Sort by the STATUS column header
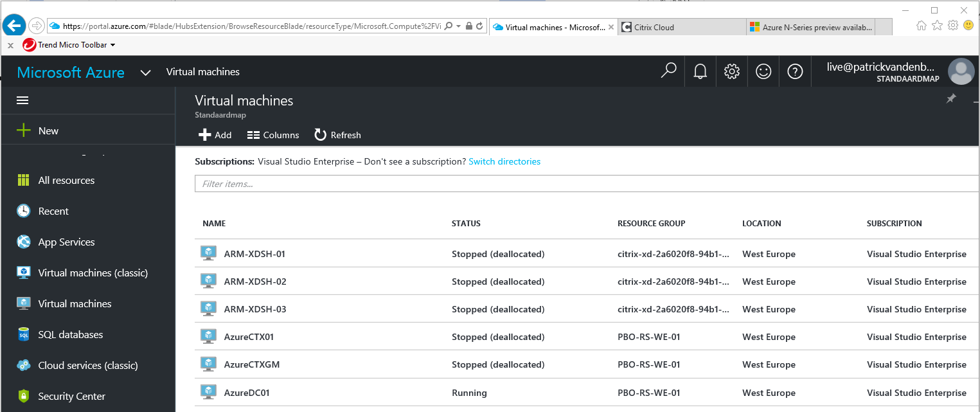Viewport: 980px width, 412px height. click(466, 224)
